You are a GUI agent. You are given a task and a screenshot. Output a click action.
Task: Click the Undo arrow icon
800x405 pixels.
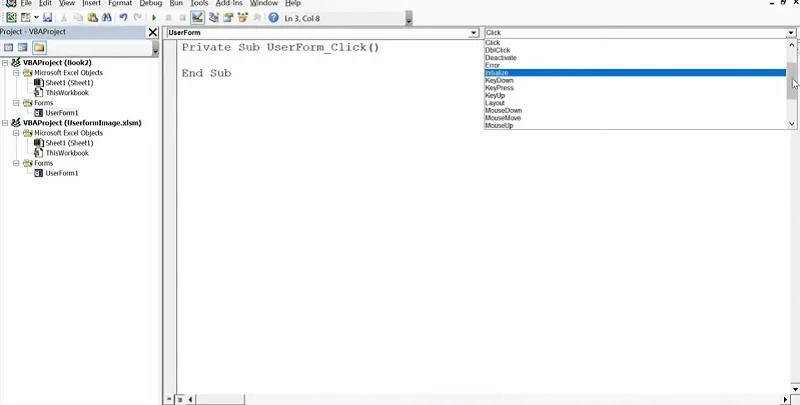pyautogui.click(x=123, y=18)
